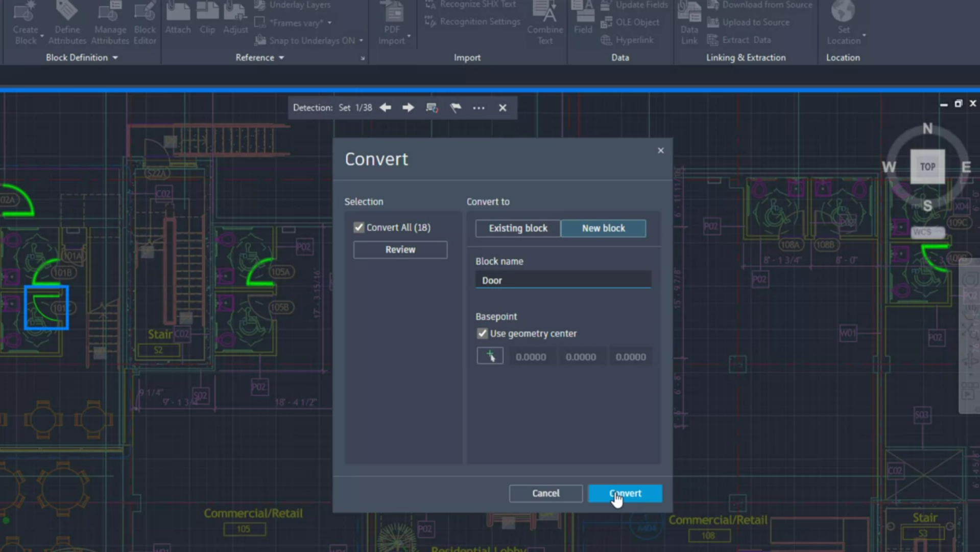This screenshot has width=980, height=552.
Task: Open the detection toolbar more options ellipsis
Action: point(479,108)
